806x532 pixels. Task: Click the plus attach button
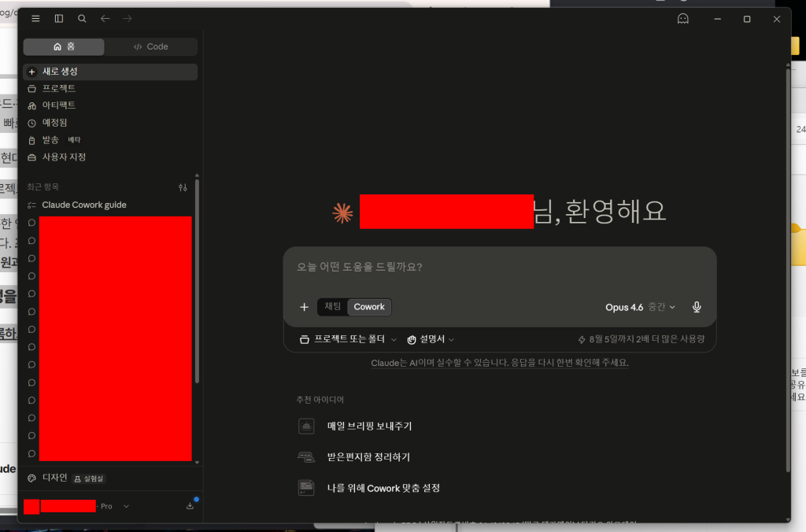coord(305,307)
